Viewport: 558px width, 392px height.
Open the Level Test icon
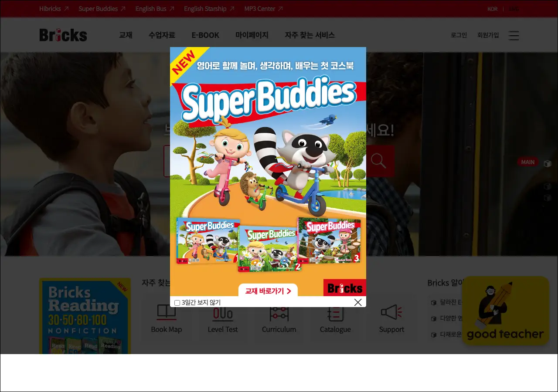click(x=222, y=314)
